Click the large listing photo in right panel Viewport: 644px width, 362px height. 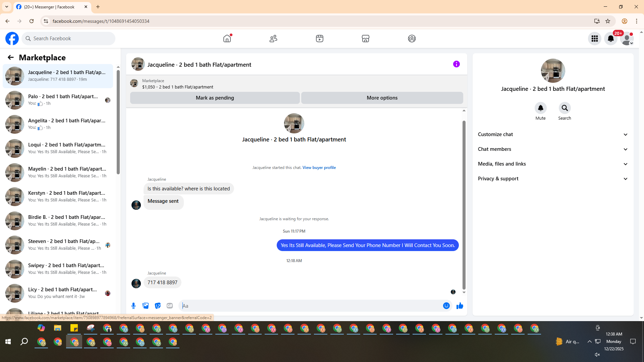pyautogui.click(x=553, y=71)
